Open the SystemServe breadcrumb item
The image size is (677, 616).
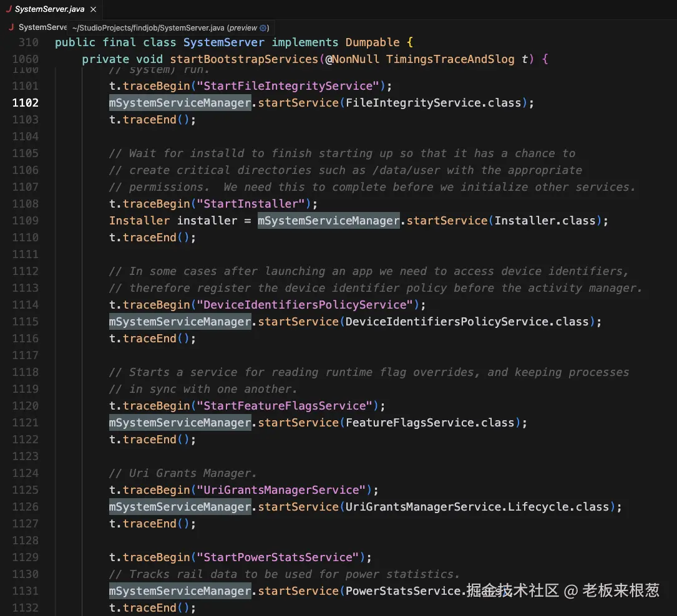coord(43,27)
